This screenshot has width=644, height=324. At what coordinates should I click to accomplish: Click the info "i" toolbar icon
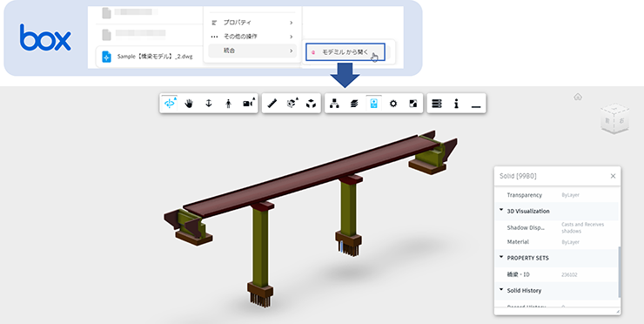pyautogui.click(x=456, y=104)
